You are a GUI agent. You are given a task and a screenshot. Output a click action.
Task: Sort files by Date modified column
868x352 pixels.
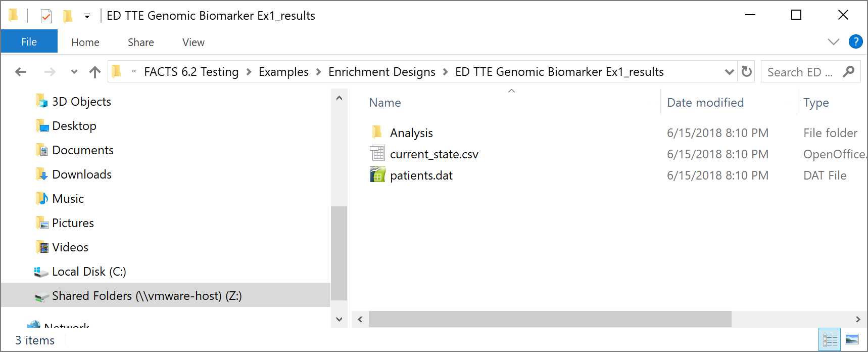click(x=705, y=103)
